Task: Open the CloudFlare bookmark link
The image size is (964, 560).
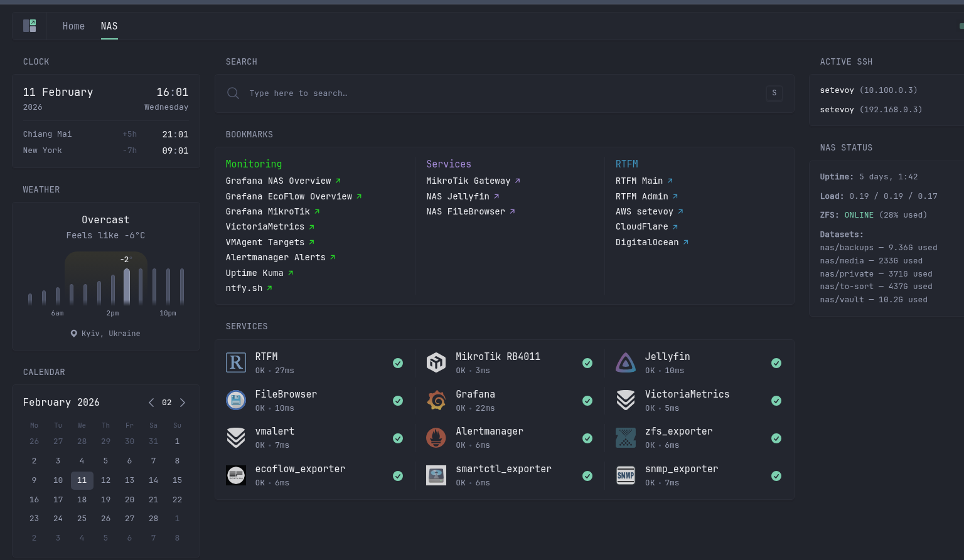Action: pos(642,226)
